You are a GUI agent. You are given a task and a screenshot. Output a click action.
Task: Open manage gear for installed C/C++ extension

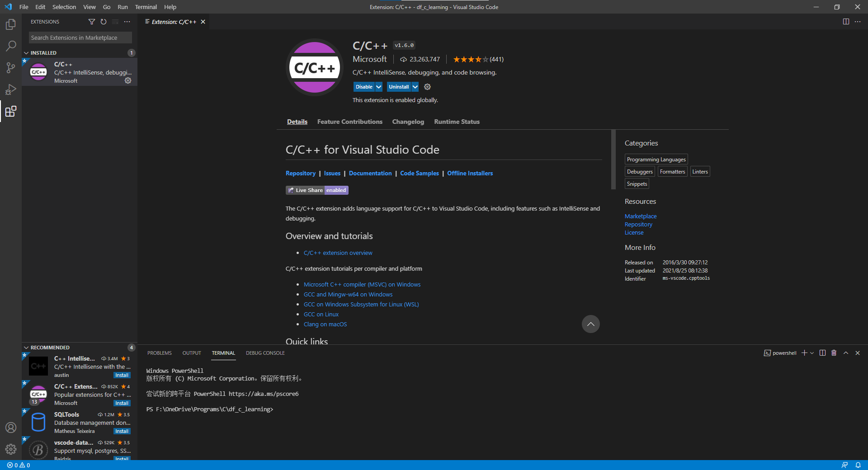pos(128,80)
